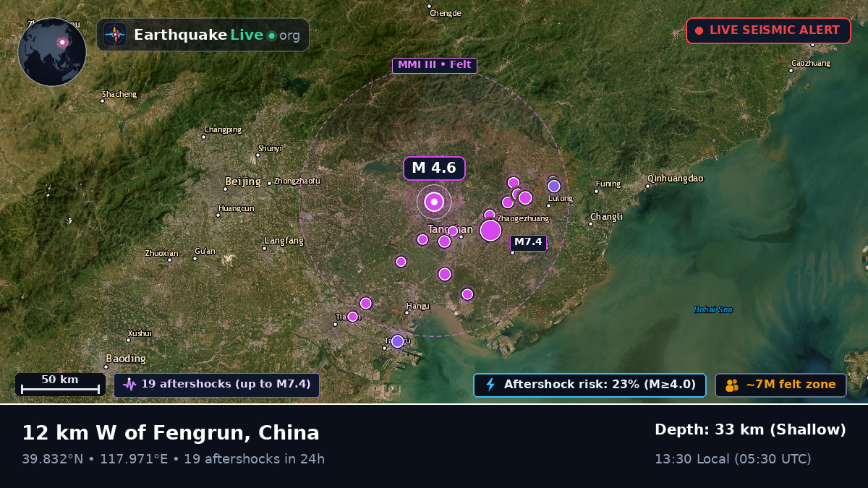Screen dimensions: 868x488
Task: Click the M7.4 callout label
Action: [x=528, y=243]
